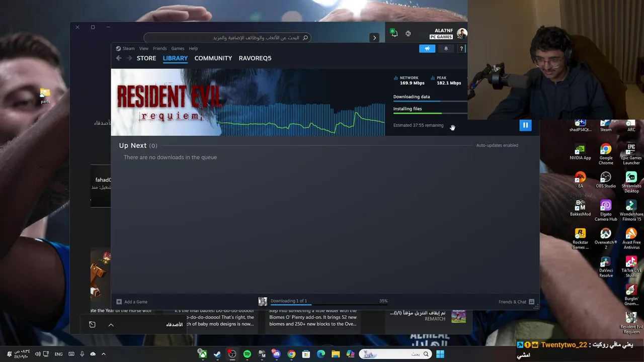The image size is (644, 362).
Task: Click the taskbar volume icon
Action: point(38,354)
